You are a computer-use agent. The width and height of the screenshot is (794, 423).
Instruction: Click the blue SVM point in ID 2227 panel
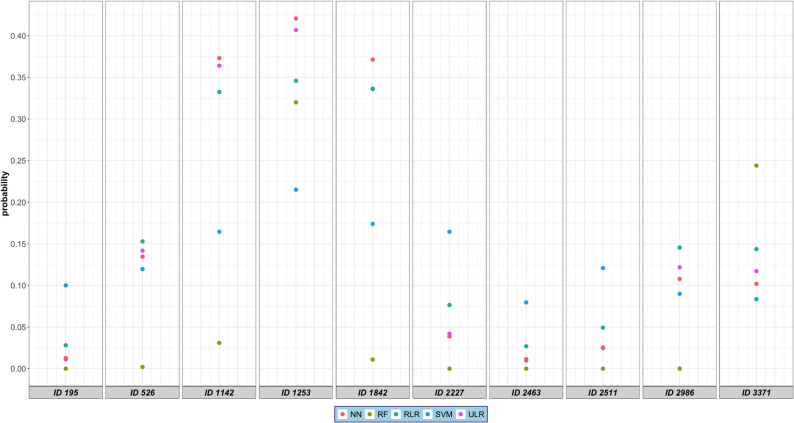(449, 232)
